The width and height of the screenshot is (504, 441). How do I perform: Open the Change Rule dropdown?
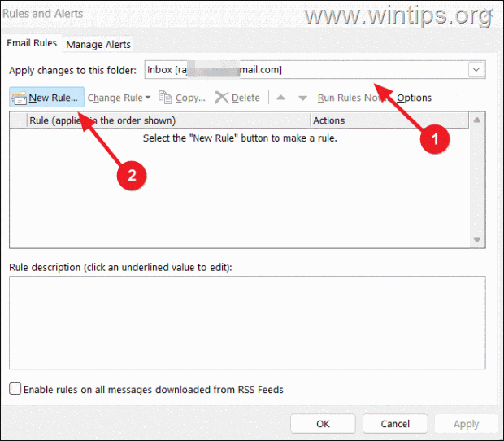click(x=119, y=98)
